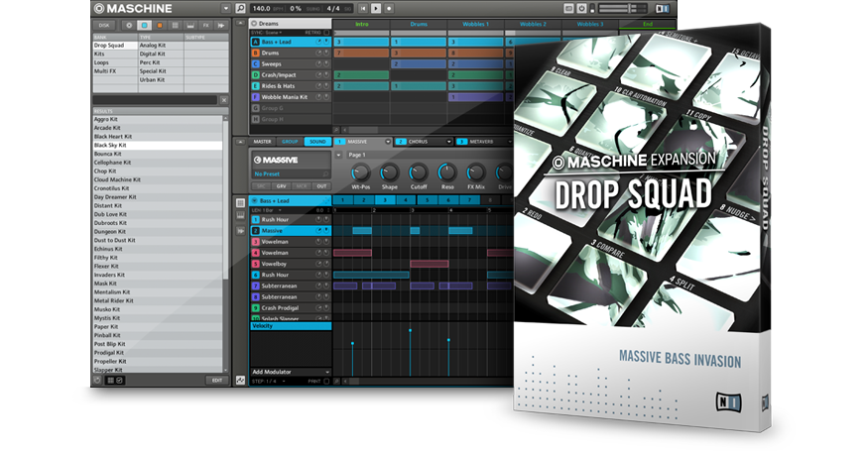Select Black Sky Kit in results list
The width and height of the screenshot is (868, 458).
[115, 145]
